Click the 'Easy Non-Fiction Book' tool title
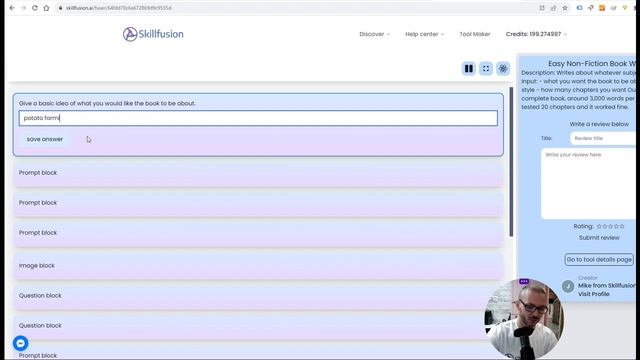 592,64
